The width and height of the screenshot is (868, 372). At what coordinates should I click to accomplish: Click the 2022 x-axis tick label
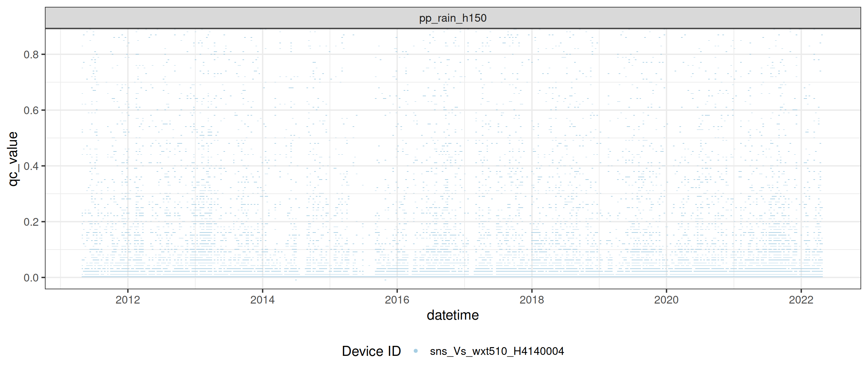(801, 300)
